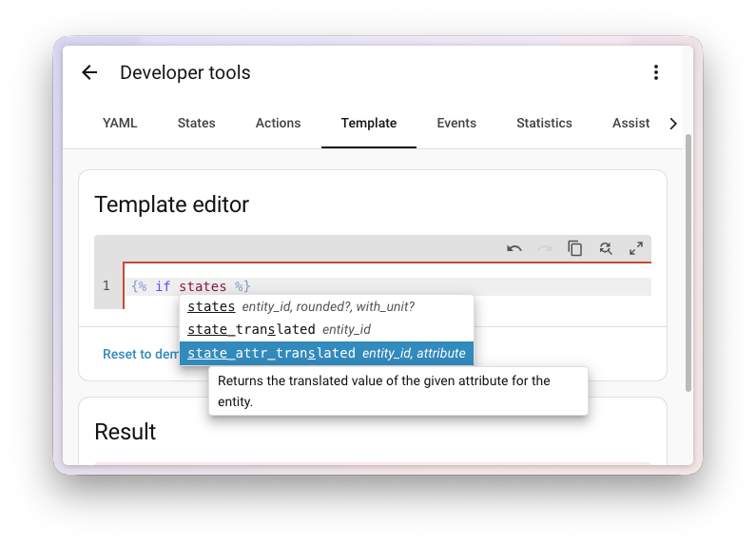Viewport: 756px width, 545px height.
Task: Pick the state_attr_translated suggestion
Action: click(326, 354)
